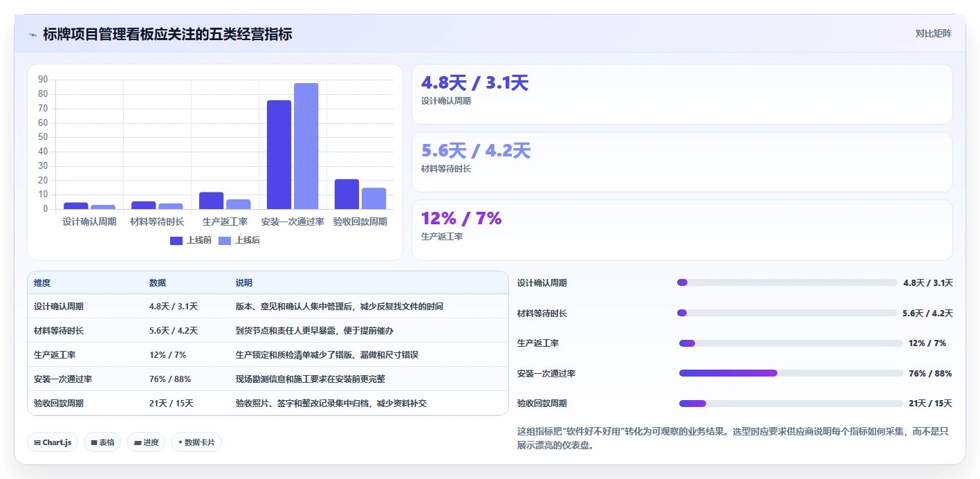Click the 材料等待时长 label on the chart axis
The image size is (980, 479).
coord(157,222)
